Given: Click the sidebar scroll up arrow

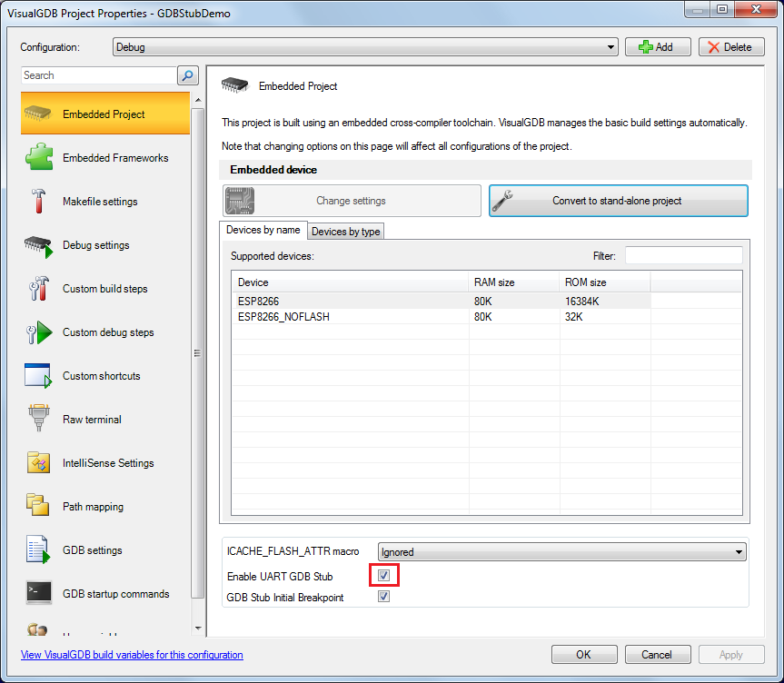Looking at the screenshot, I should (198, 100).
